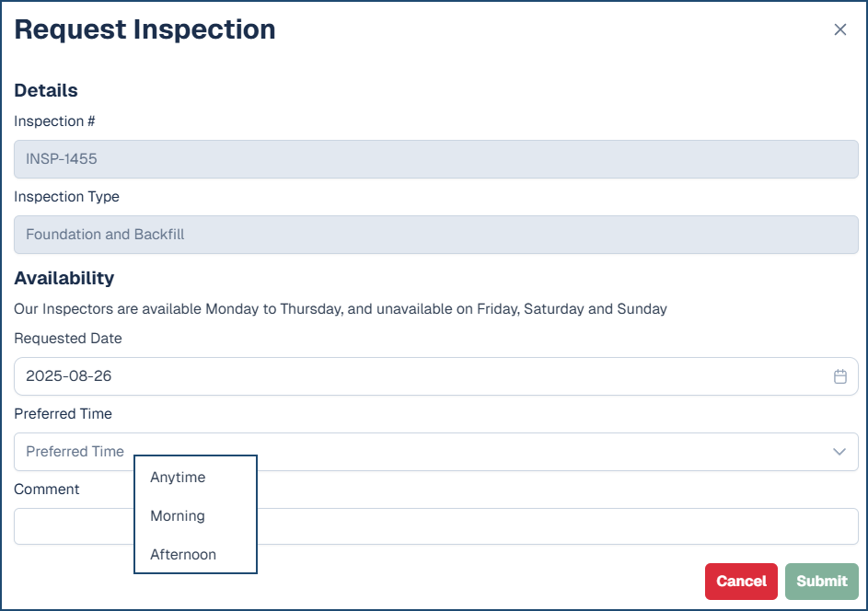The height and width of the screenshot is (611, 868).
Task: Click the Inspection Type label
Action: (x=66, y=197)
